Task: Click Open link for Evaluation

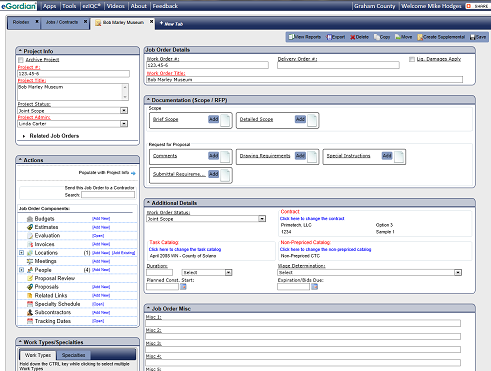Action: pyautogui.click(x=98, y=236)
